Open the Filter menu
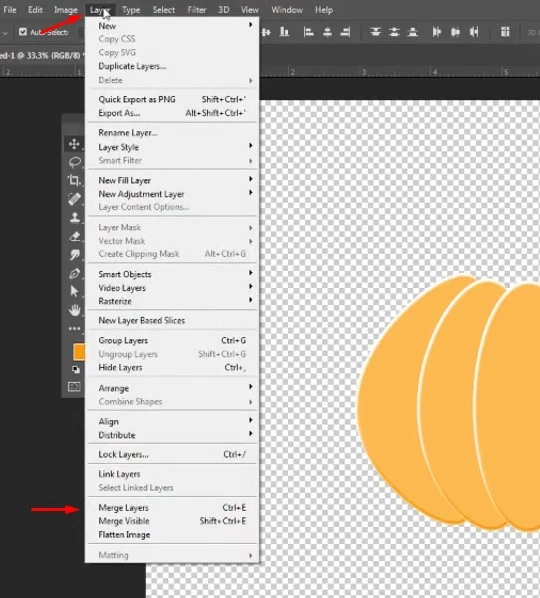 (197, 10)
